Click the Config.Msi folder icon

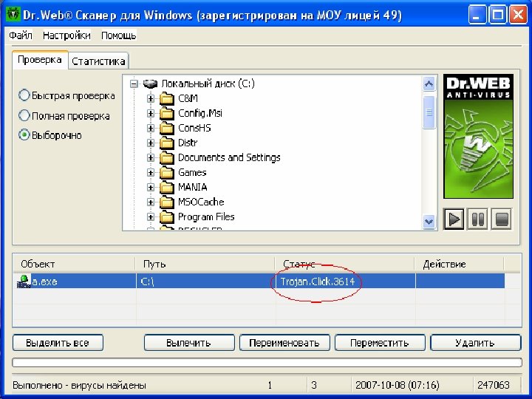click(x=166, y=113)
